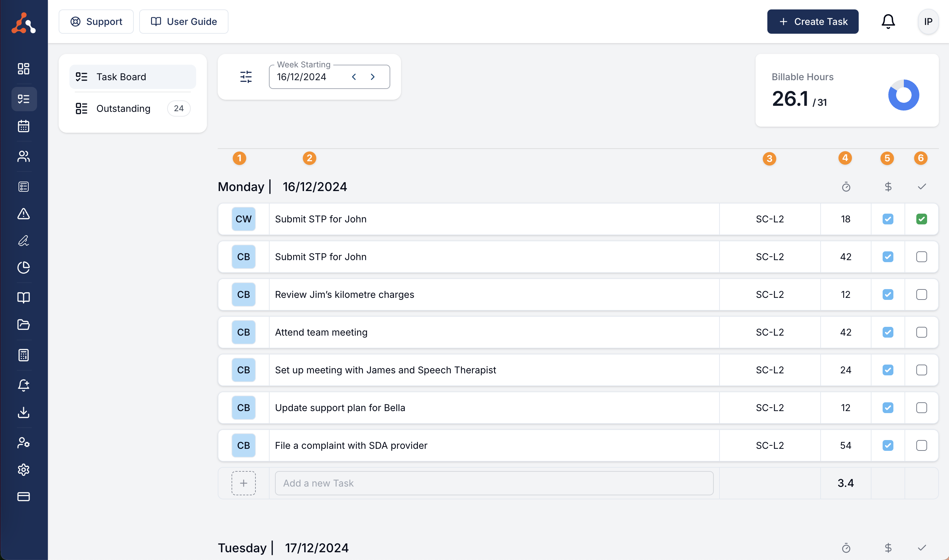Open the list document icon in sidebar
The height and width of the screenshot is (560, 949).
[x=23, y=186]
